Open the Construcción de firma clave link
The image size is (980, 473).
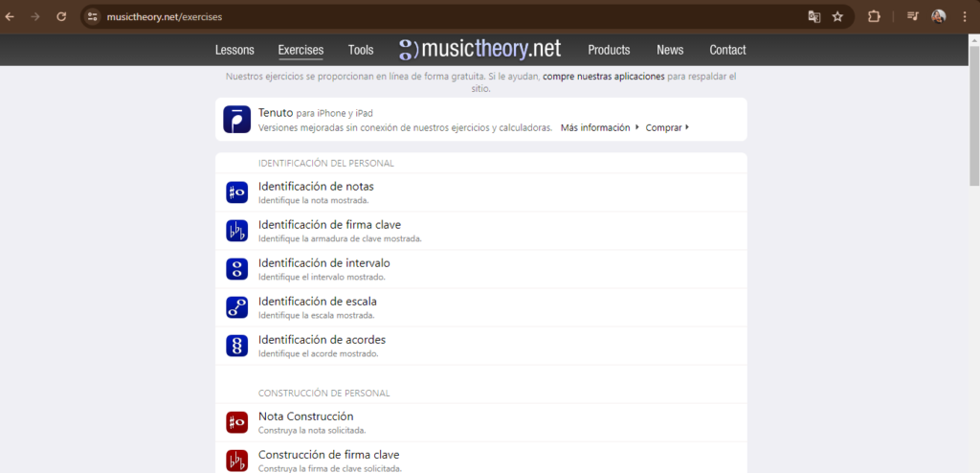pyautogui.click(x=328, y=455)
